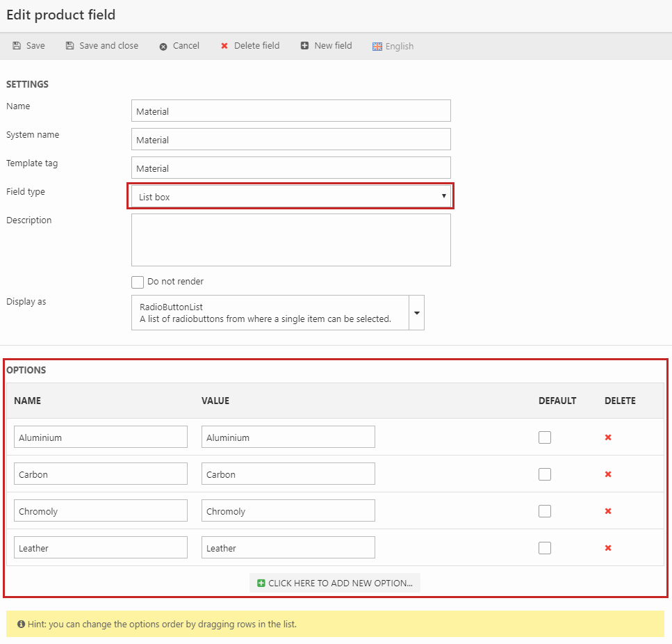Click the Edit product field title
The height and width of the screenshot is (644, 672).
[x=61, y=15]
